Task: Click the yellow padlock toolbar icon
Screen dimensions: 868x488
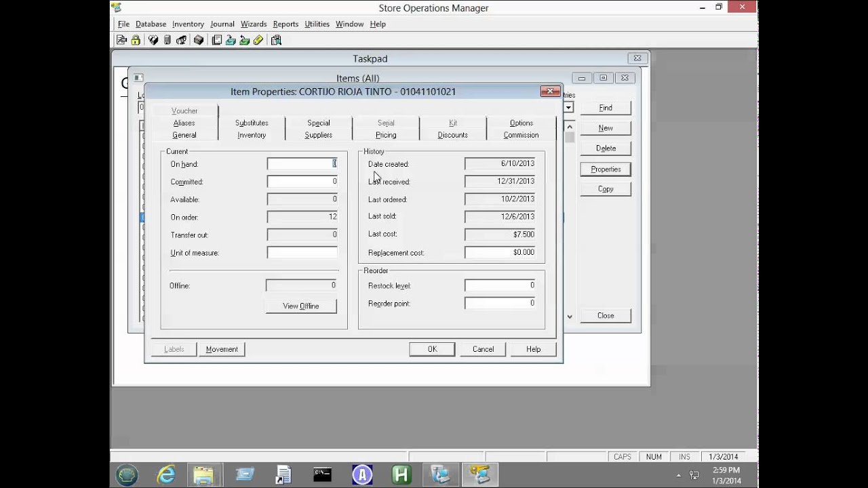Action: (x=136, y=41)
